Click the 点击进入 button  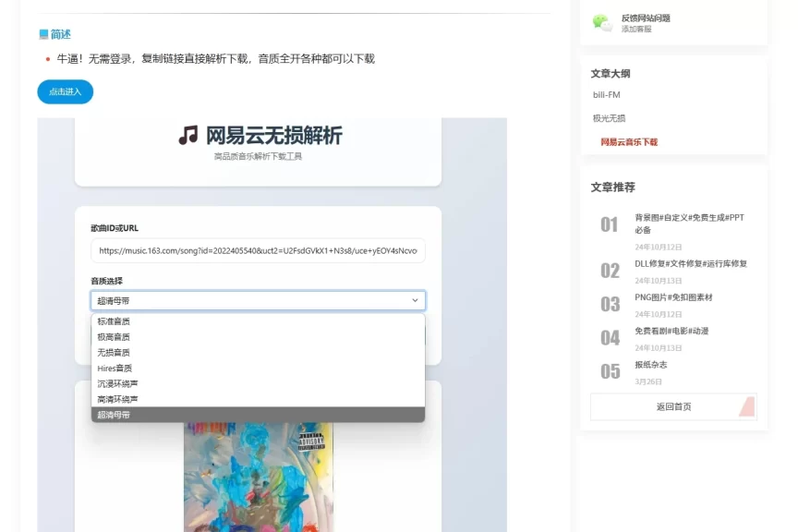point(64,92)
